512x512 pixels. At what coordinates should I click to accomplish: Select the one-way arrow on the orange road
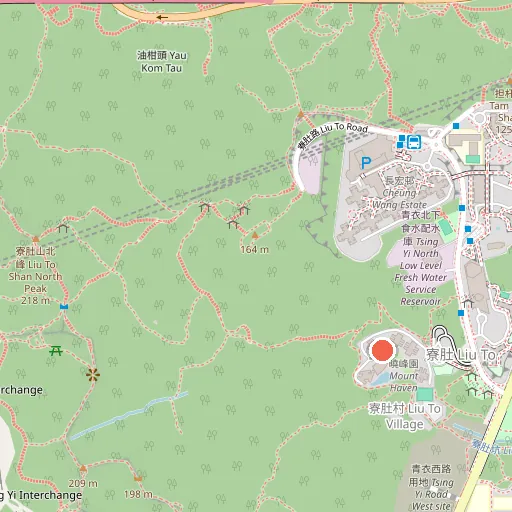point(162,17)
